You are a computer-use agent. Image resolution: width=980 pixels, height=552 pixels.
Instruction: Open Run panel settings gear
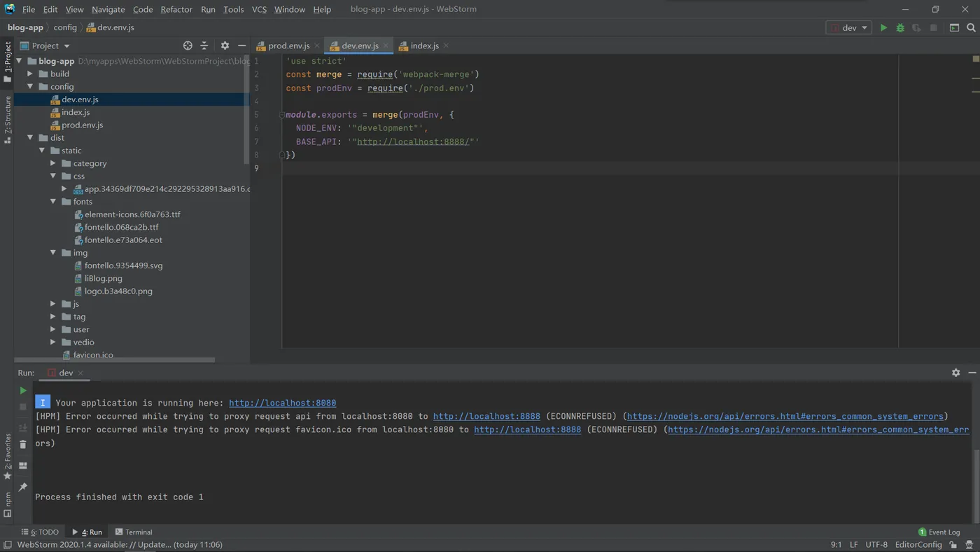pyautogui.click(x=955, y=373)
